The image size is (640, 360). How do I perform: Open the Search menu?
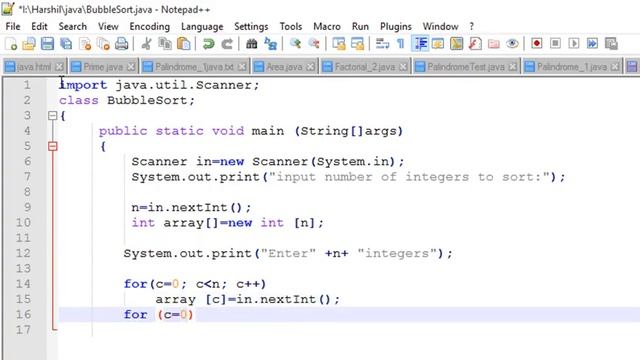(73, 27)
